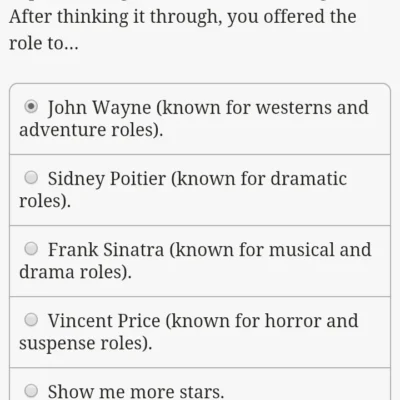Select the John Wayne radio button
The height and width of the screenshot is (400, 400).
(x=31, y=107)
